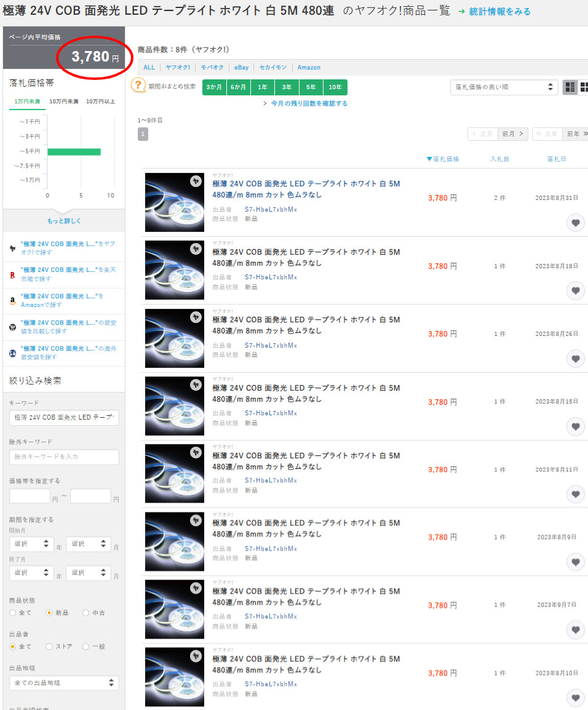Click Yahoo Auctions icon in sidebar search links

(12, 249)
